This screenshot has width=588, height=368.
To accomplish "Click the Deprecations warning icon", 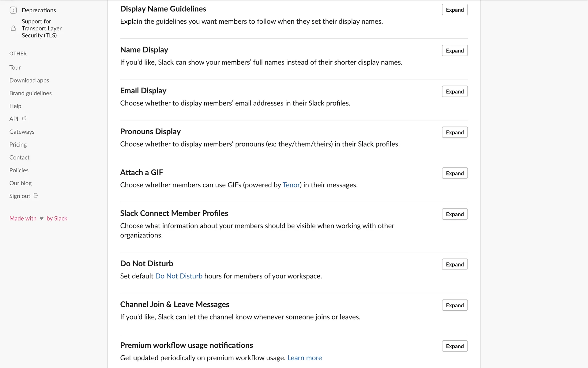I will click(x=13, y=10).
